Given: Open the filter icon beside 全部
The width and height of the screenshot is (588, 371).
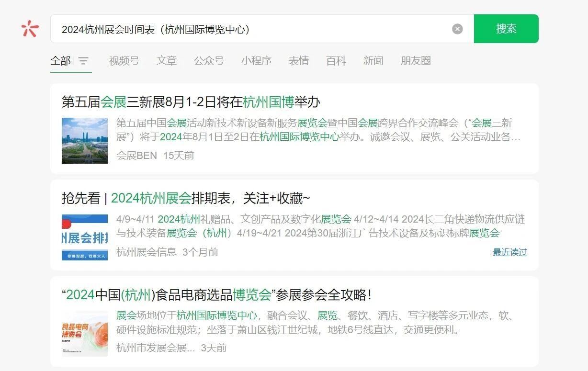Looking at the screenshot, I should 84,61.
